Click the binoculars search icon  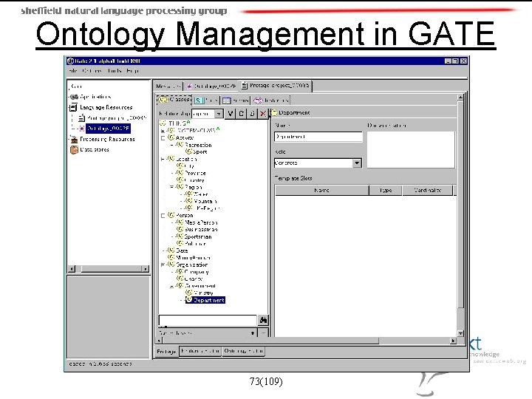pyautogui.click(x=263, y=320)
